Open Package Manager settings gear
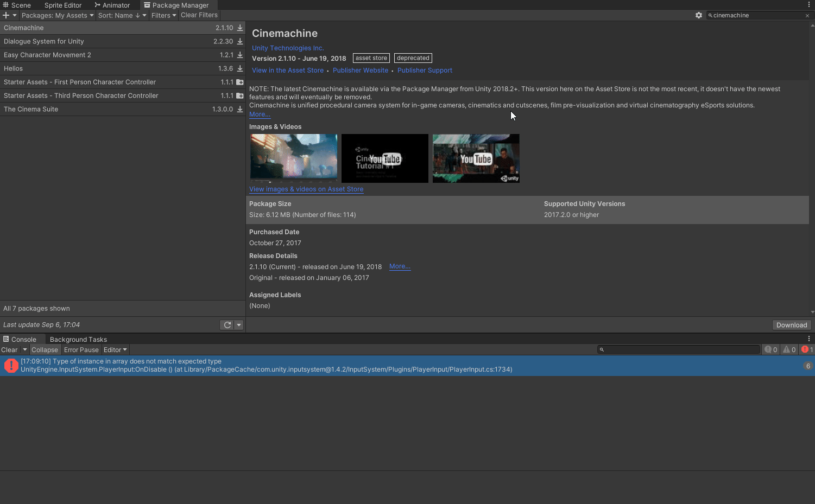The image size is (815, 504). 699,15
